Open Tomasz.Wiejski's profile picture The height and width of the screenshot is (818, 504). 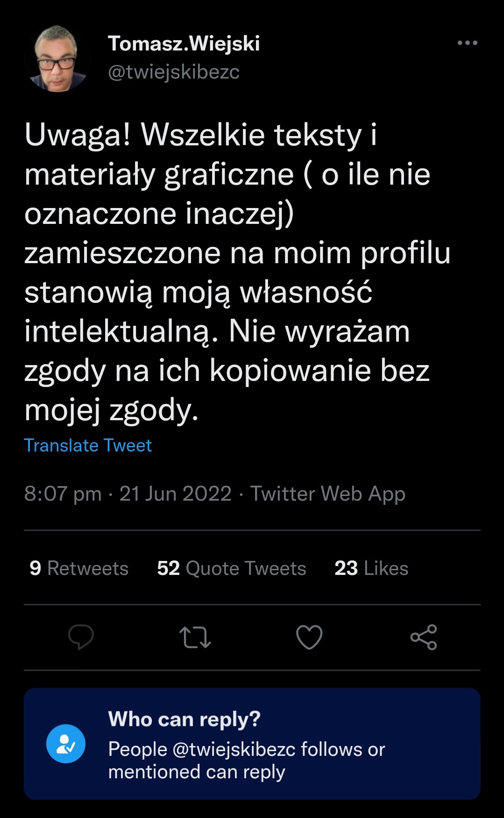click(57, 59)
